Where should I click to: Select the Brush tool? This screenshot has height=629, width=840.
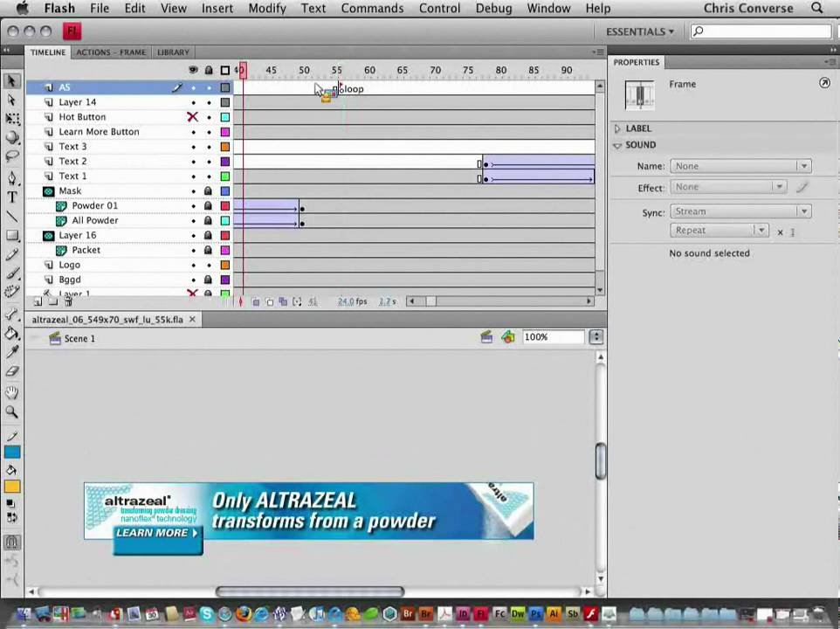pos(11,273)
